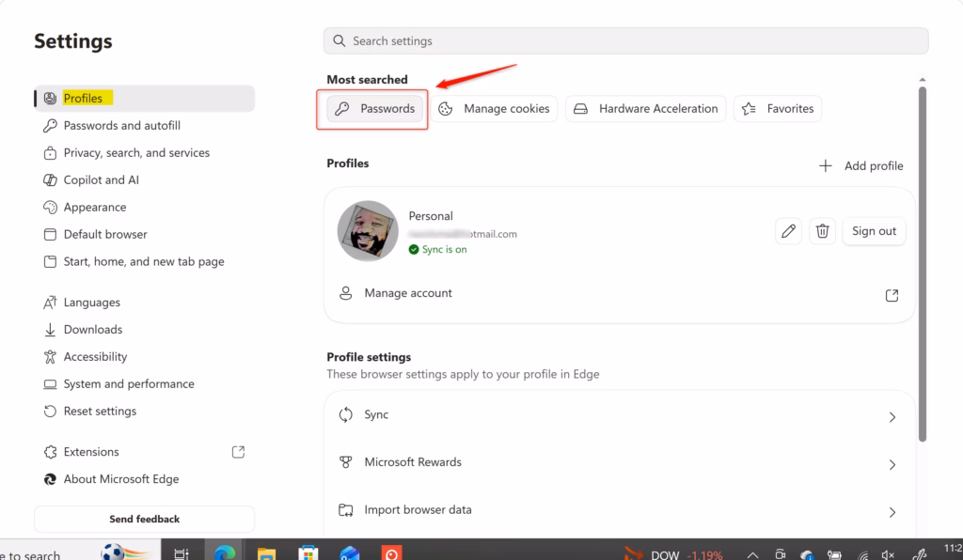Click the System and performance laptop icon
Screen dimensions: 963x560
pos(50,384)
